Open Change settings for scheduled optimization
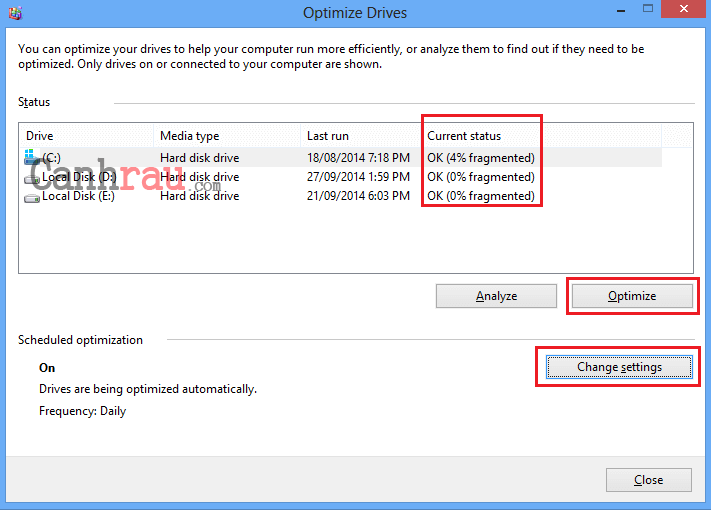711x510 pixels. click(x=619, y=367)
